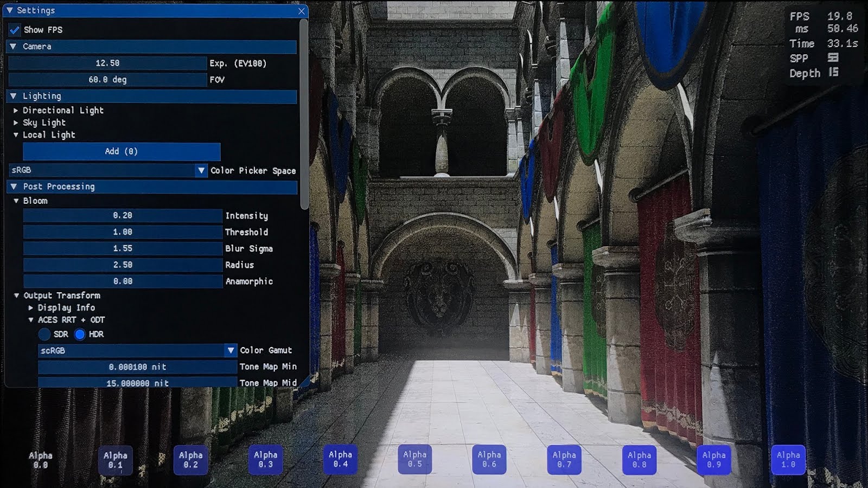
Task: Click the Alpha 0.3 button
Action: [265, 460]
